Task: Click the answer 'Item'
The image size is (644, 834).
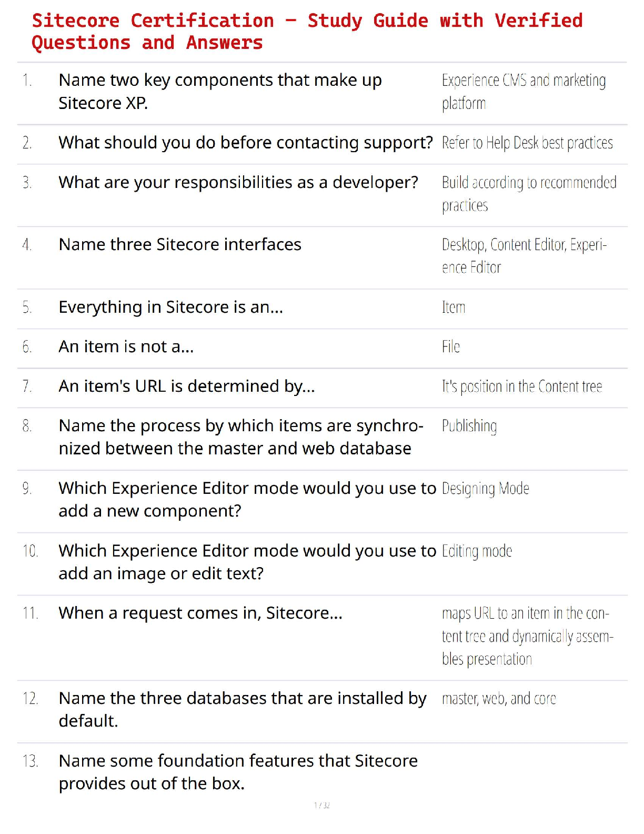Action: pyautogui.click(x=453, y=307)
